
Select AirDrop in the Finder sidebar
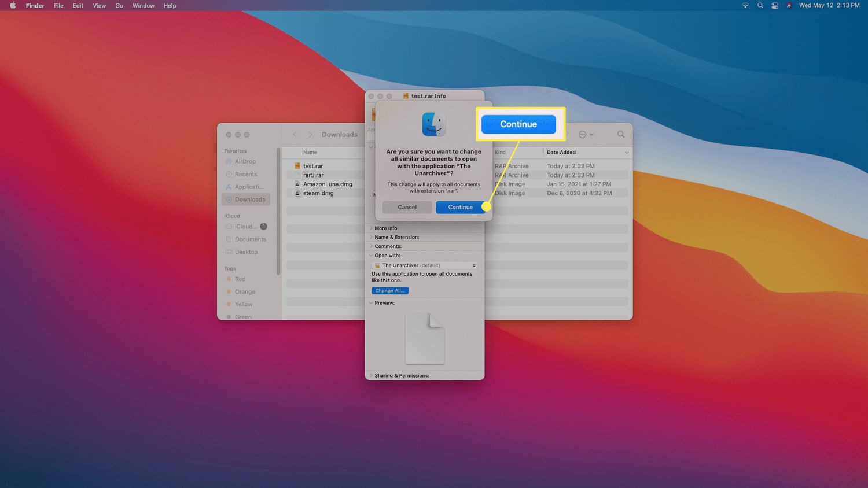pos(245,162)
